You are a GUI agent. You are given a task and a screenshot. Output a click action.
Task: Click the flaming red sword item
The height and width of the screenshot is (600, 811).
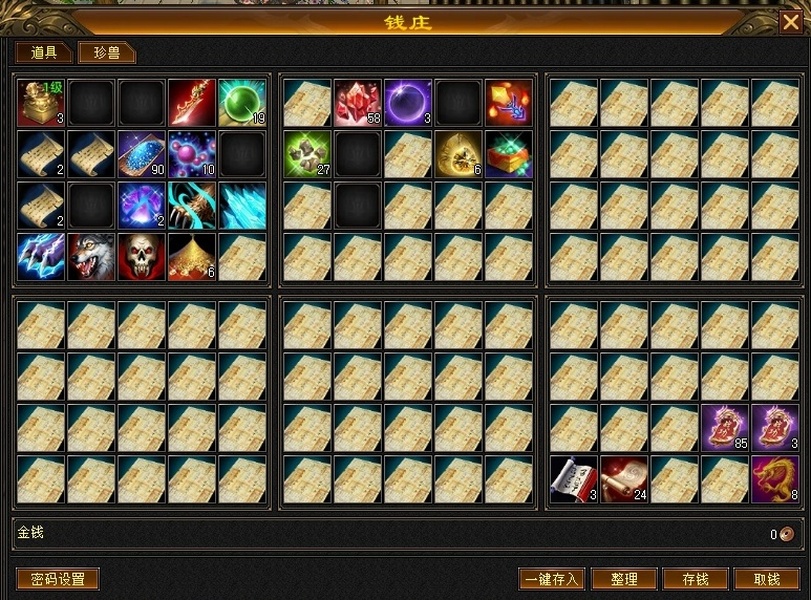(x=192, y=102)
